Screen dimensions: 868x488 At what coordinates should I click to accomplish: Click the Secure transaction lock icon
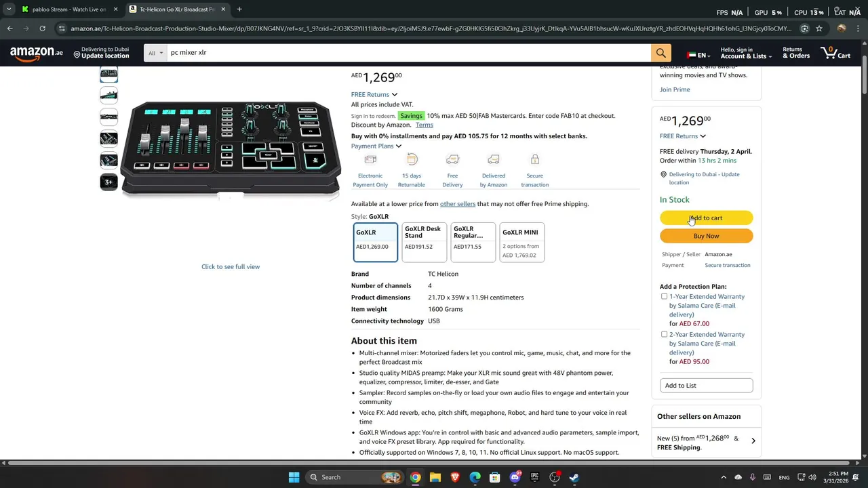[535, 159]
